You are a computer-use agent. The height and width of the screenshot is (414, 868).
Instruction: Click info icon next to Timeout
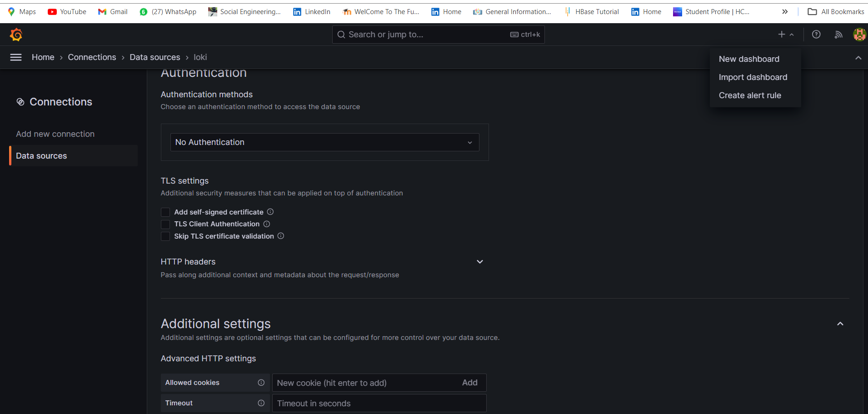tap(261, 403)
